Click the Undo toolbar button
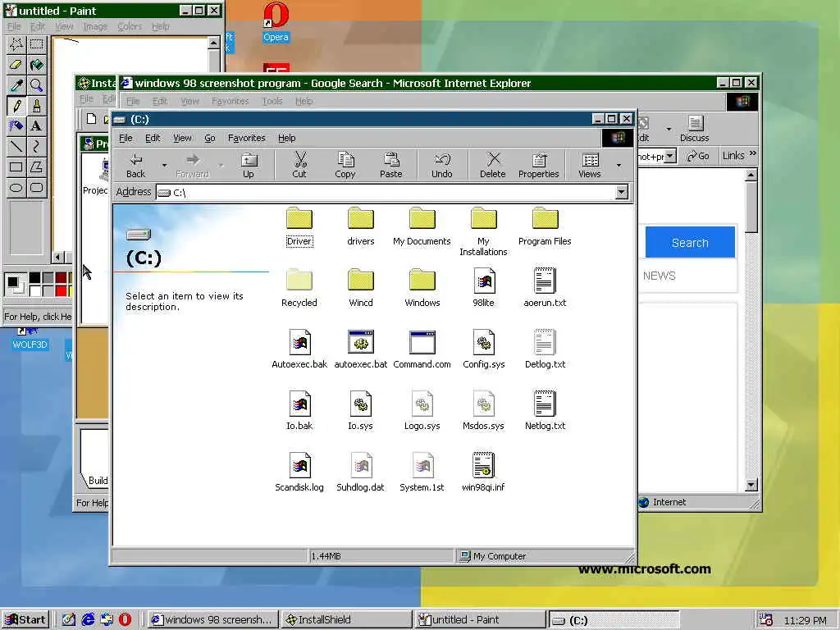The image size is (840, 630). (442, 165)
